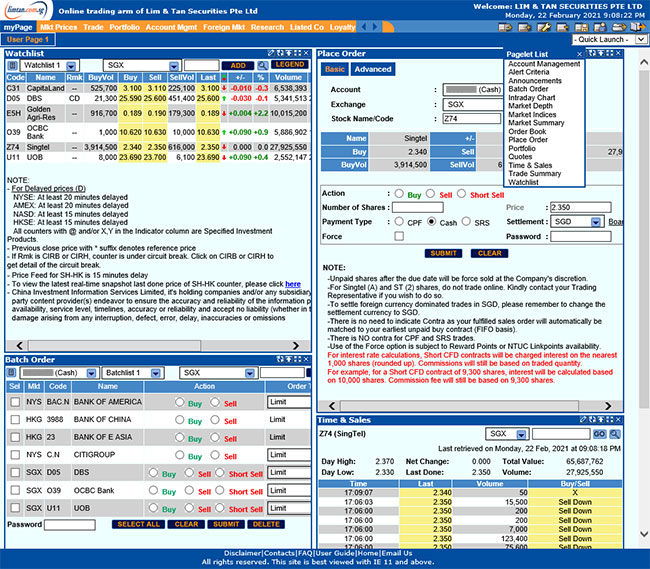The height and width of the screenshot is (569, 650).
Task: Tick the Force checkbox
Action: (399, 236)
